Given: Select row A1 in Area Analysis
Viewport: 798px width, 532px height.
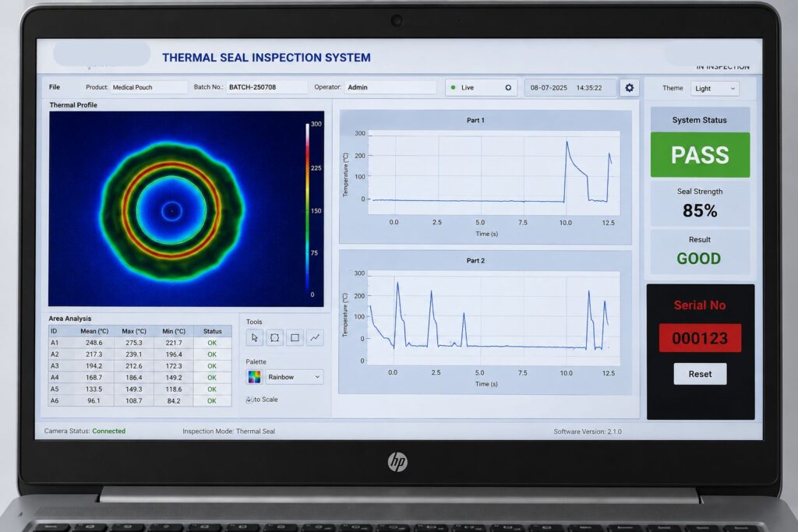Looking at the screenshot, I should [x=140, y=343].
